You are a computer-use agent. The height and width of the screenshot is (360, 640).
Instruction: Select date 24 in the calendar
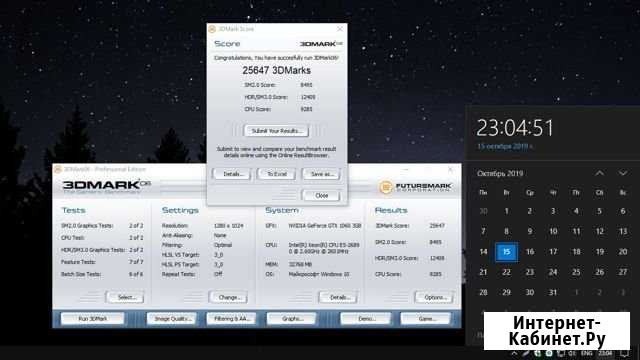click(x=553, y=272)
